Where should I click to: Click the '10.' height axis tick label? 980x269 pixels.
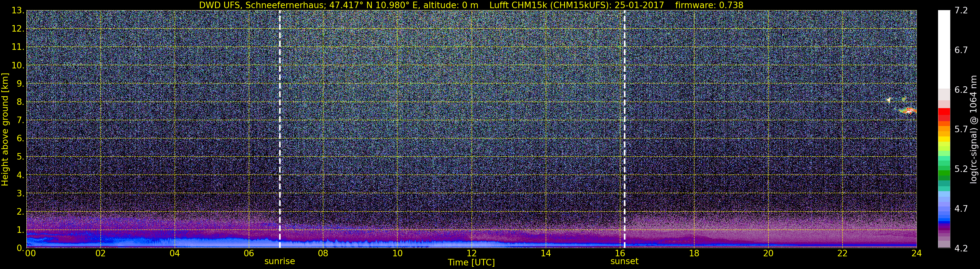coord(18,65)
